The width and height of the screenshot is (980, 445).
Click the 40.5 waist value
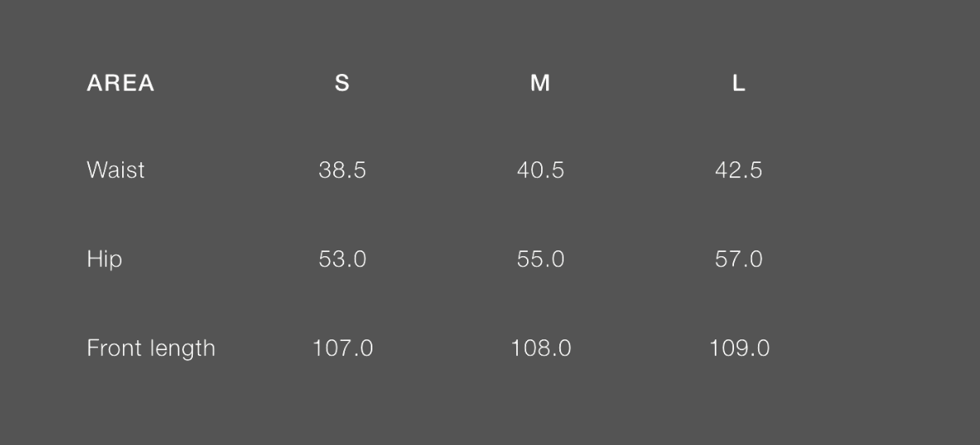540,171
